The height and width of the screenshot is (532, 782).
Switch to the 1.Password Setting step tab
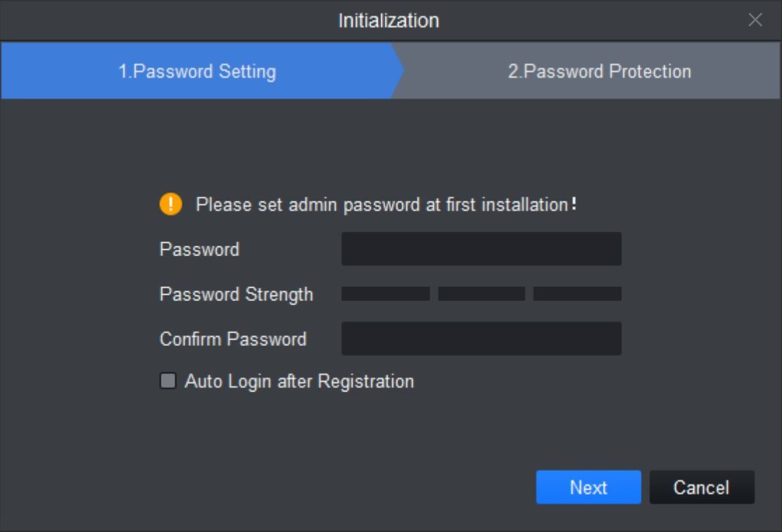[197, 71]
